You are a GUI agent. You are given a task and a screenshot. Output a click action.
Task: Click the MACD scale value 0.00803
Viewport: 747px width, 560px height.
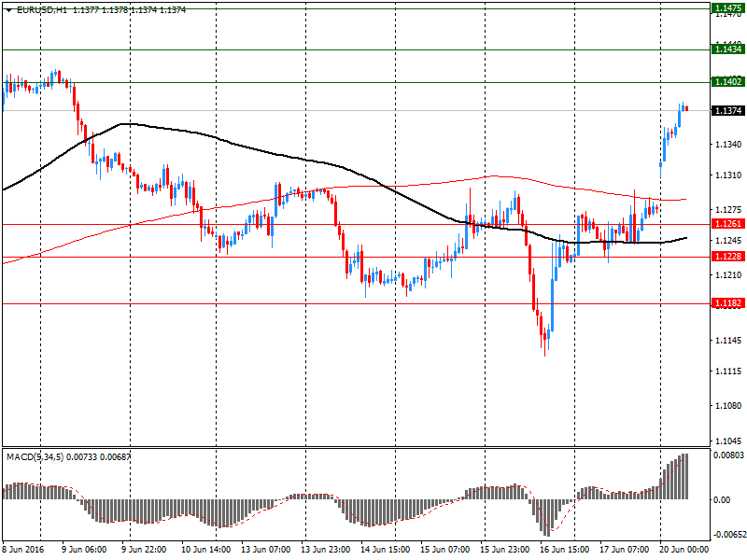pos(728,455)
